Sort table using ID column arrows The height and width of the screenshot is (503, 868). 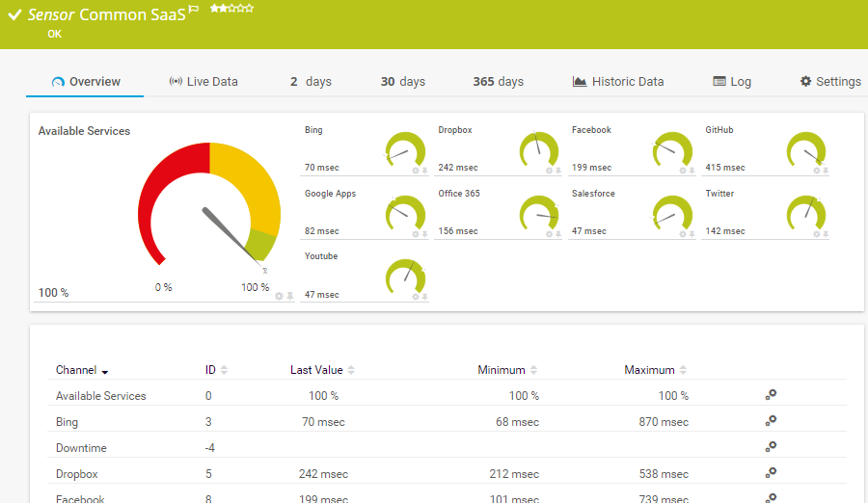[224, 370]
